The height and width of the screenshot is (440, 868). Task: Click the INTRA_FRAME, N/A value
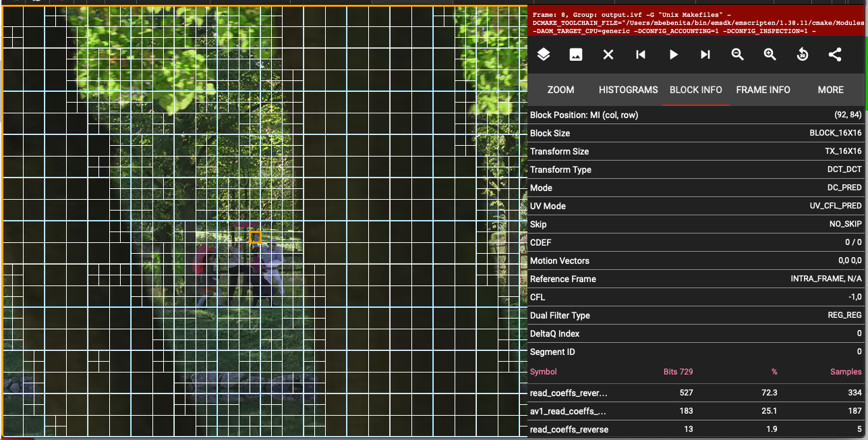pyautogui.click(x=826, y=279)
